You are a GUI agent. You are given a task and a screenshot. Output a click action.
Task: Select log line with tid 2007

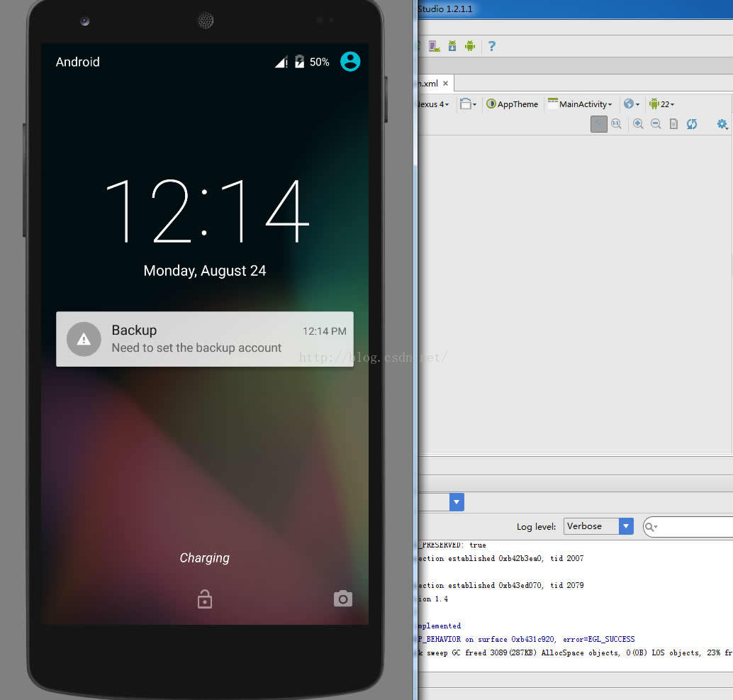pos(500,558)
